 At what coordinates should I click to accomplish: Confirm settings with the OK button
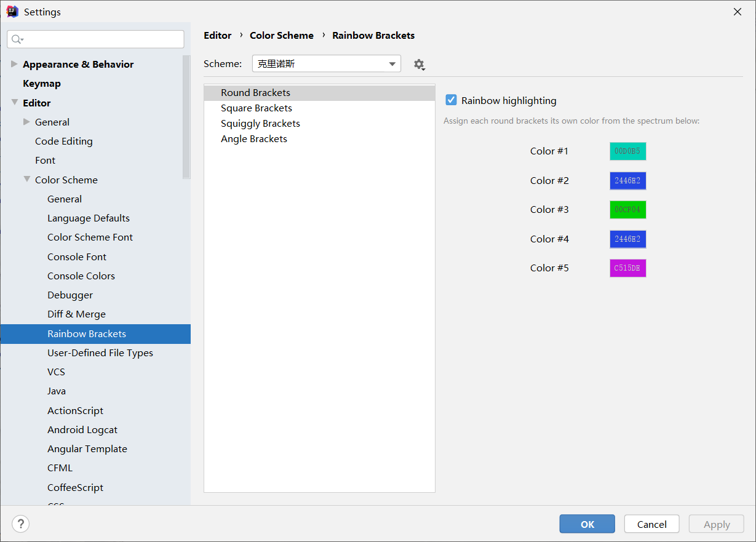pos(586,524)
